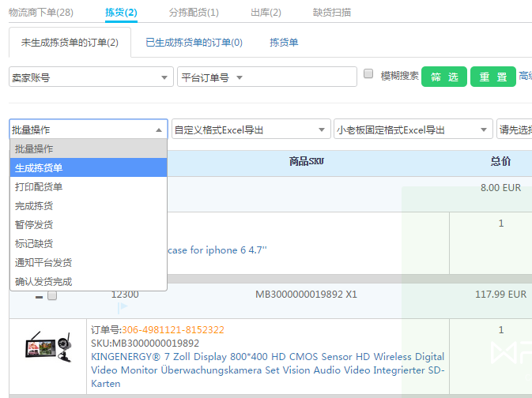This screenshot has width=532, height=398.
Task: Click the green 重置 reset button
Action: pos(492,77)
